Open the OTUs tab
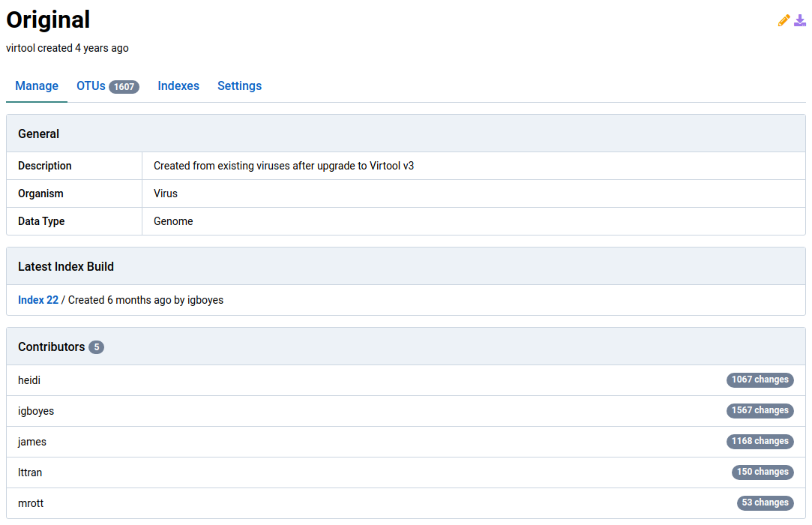 coord(91,86)
